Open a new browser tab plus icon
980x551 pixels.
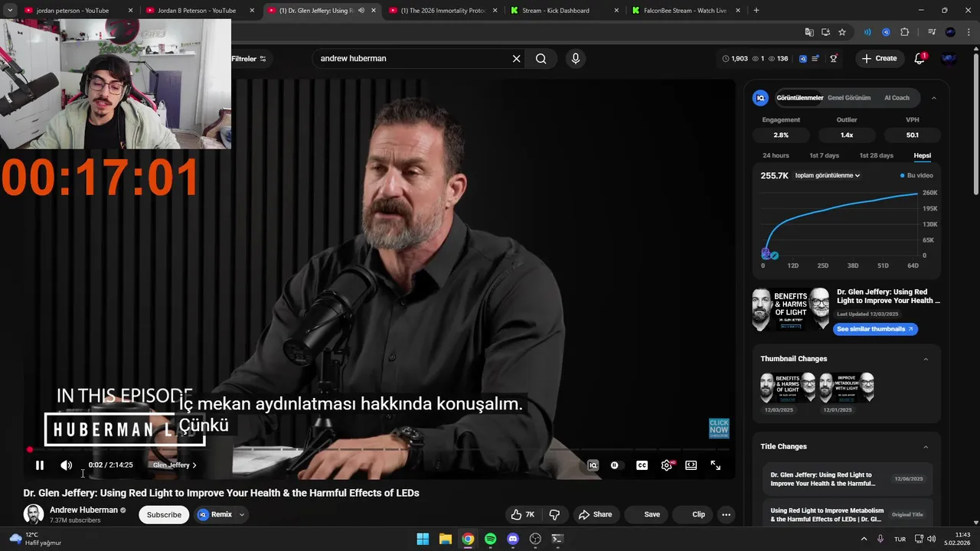coord(756,11)
